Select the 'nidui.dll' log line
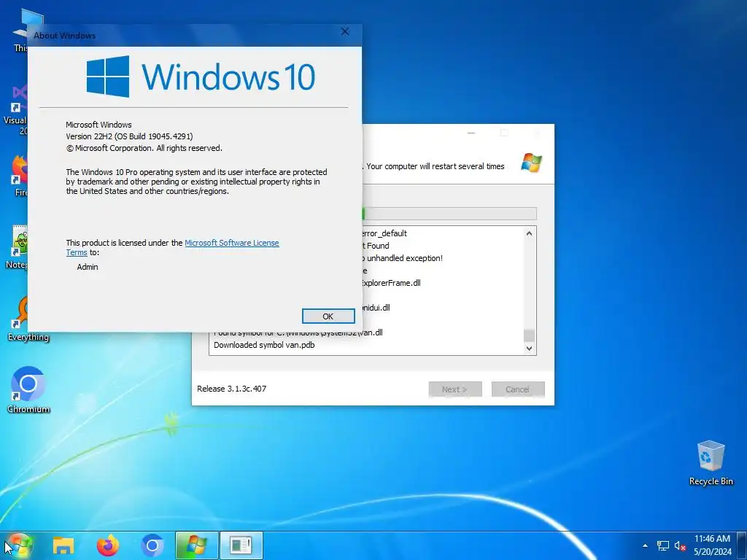747x560 pixels. [x=376, y=308]
